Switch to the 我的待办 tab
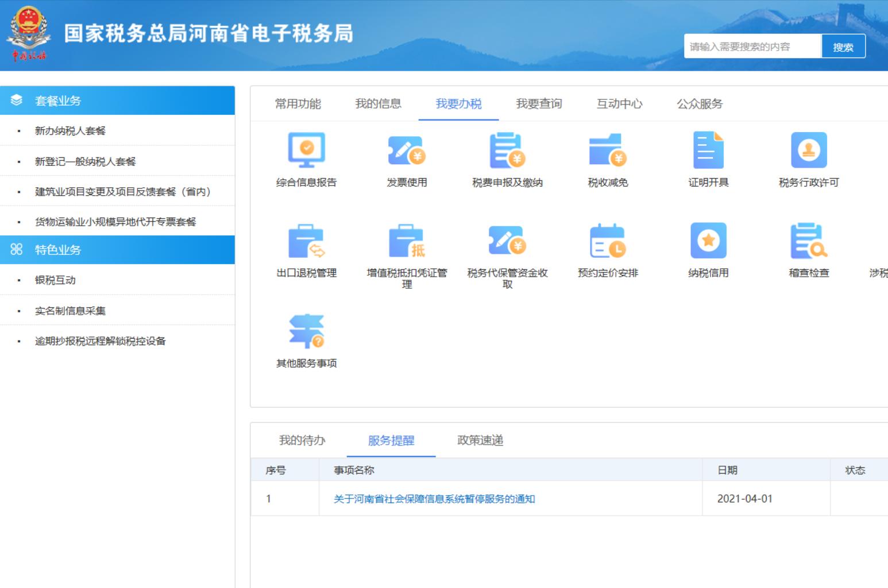This screenshot has width=888, height=588. coord(301,440)
